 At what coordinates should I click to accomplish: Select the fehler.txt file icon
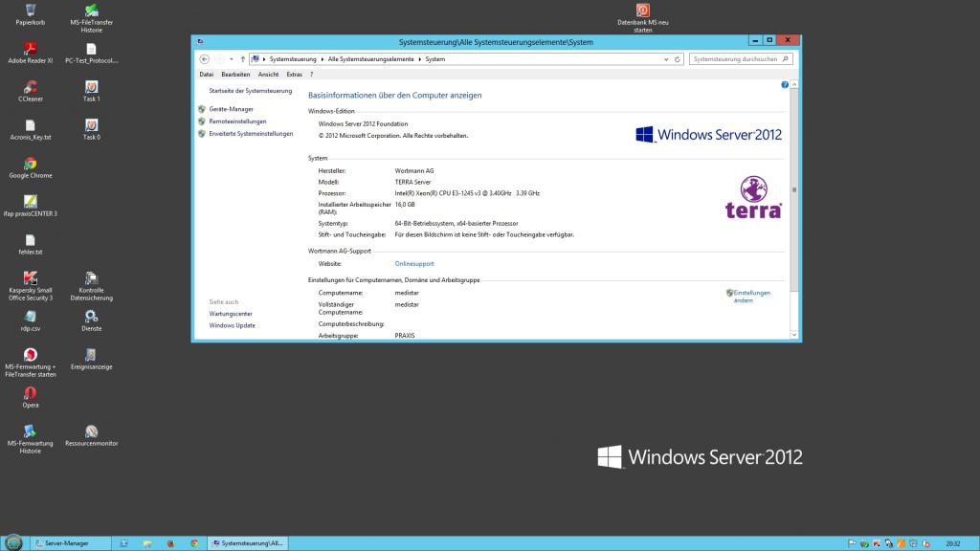(30, 244)
